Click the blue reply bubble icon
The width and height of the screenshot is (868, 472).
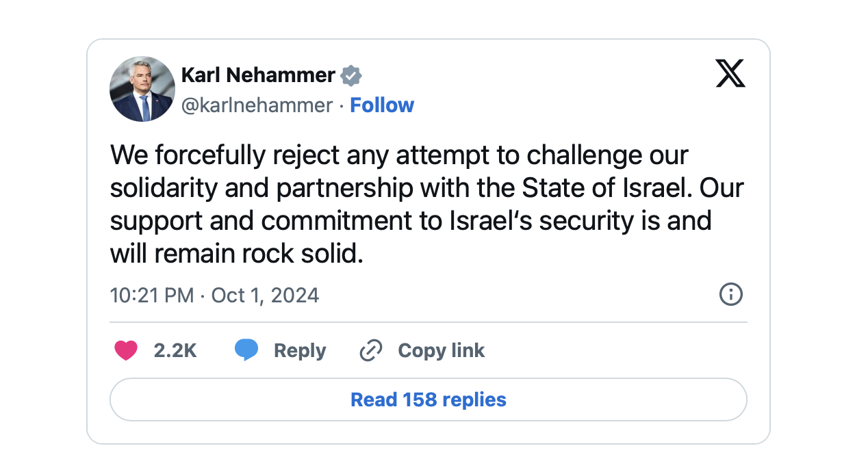tap(246, 351)
